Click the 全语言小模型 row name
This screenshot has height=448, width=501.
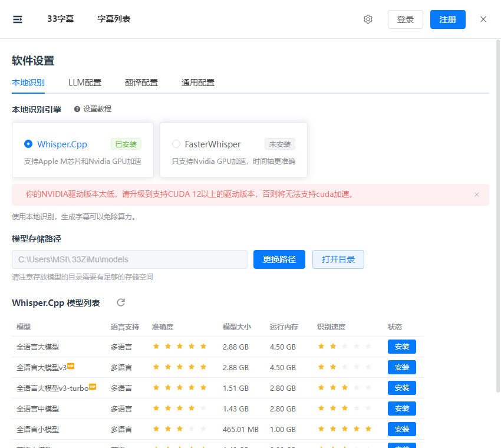click(x=38, y=430)
